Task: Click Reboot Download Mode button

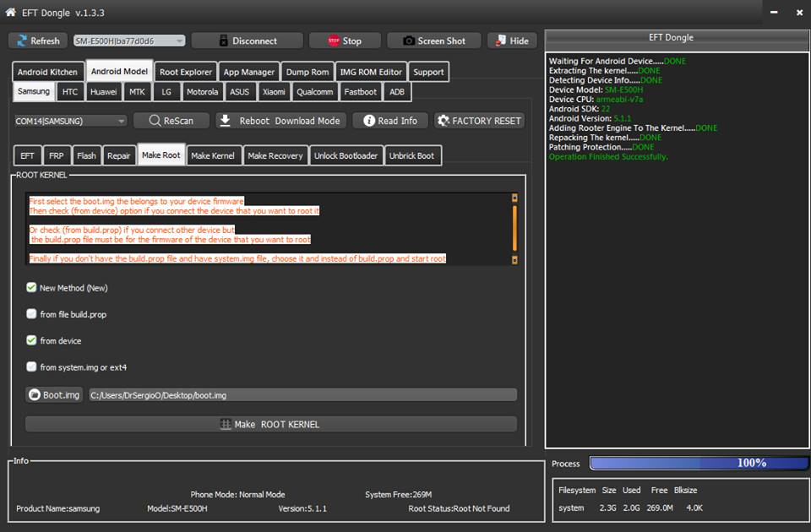Action: [x=281, y=121]
